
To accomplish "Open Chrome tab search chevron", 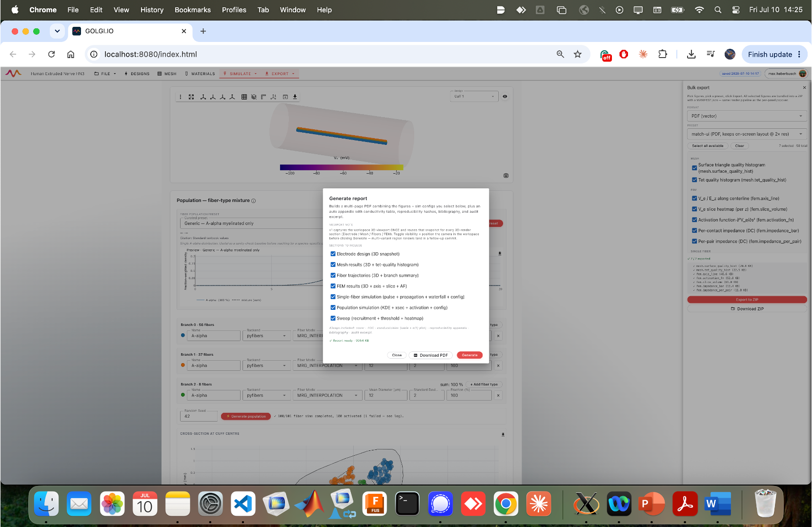I will (57, 31).
